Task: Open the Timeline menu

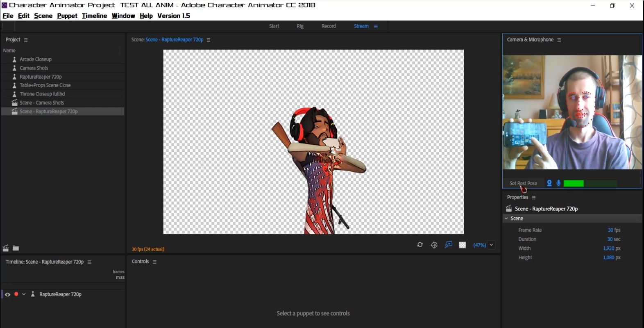Action: coord(94,16)
